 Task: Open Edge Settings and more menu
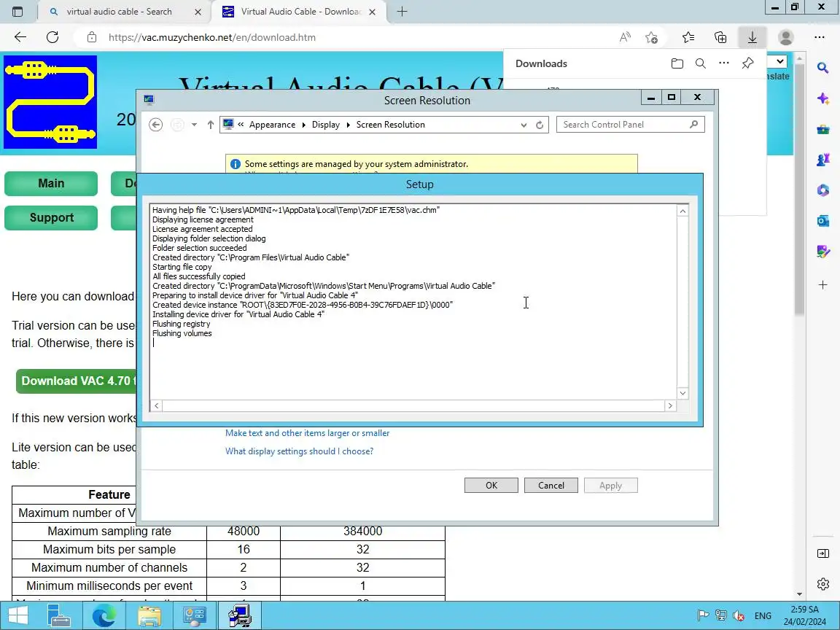(x=819, y=37)
